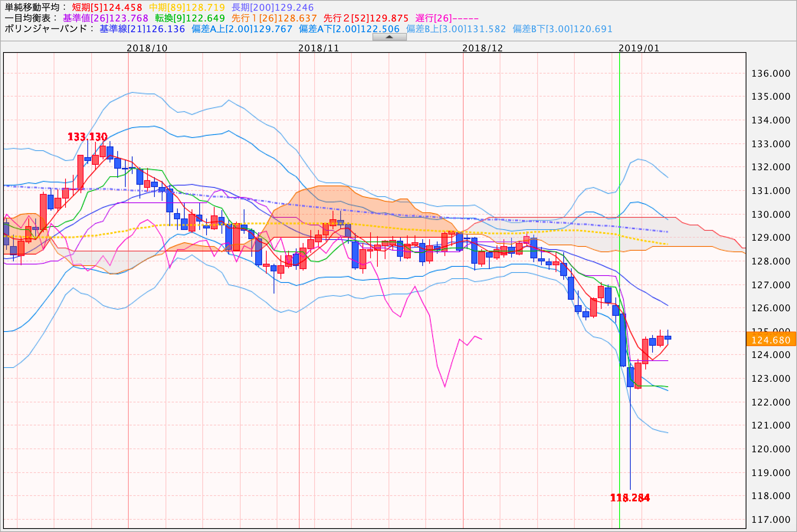Click the 一目均衡表 heading label
797x532 pixels.
point(31,18)
